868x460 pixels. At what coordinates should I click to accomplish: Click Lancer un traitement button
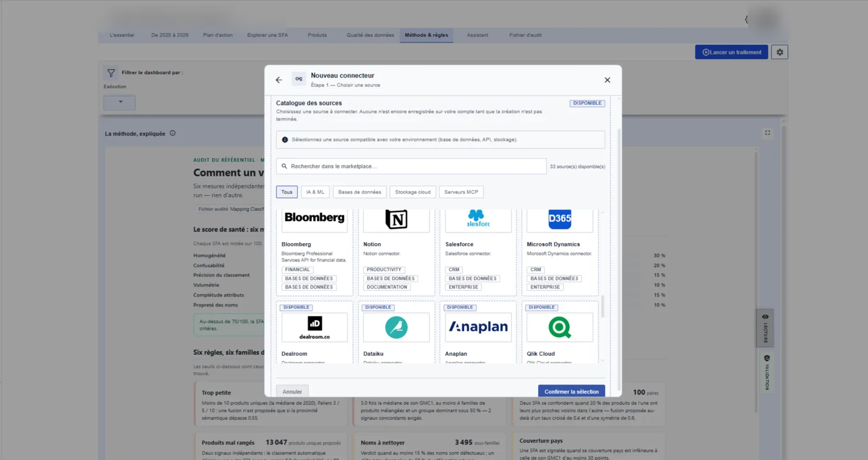(731, 52)
